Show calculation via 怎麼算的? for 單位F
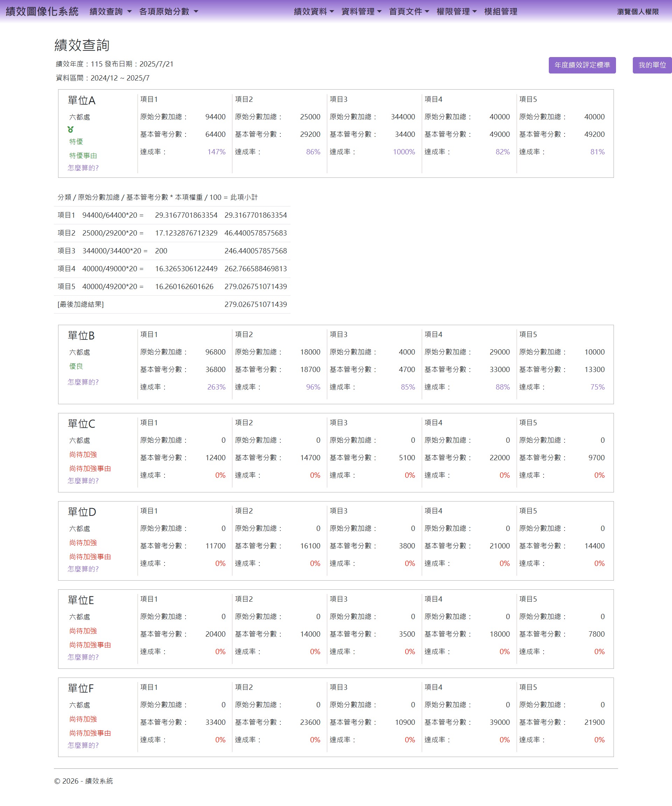Screen dimensions: 672x806 (x=83, y=745)
